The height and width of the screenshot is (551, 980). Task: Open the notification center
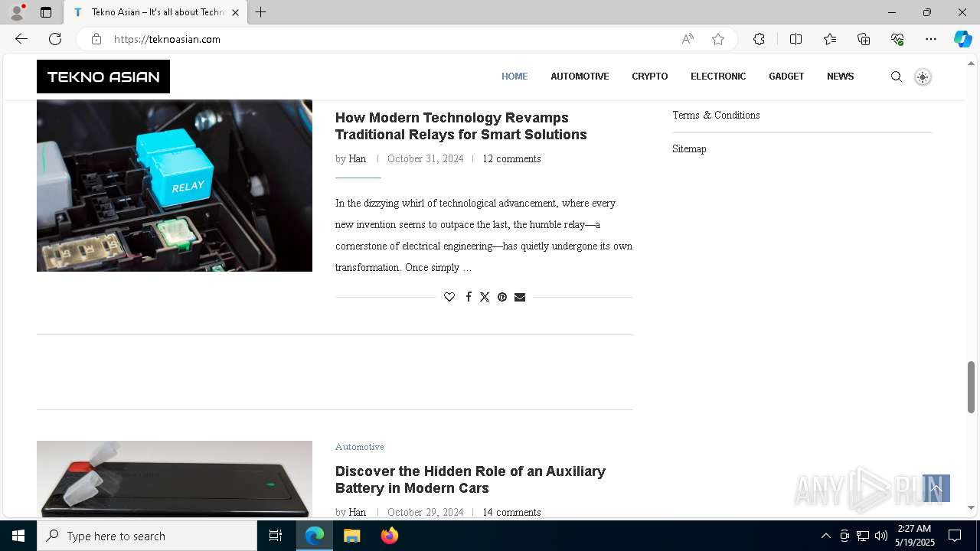(x=955, y=536)
